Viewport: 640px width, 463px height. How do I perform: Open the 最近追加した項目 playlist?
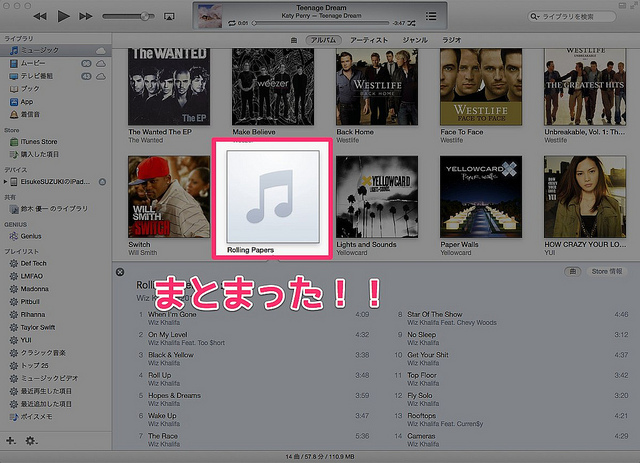click(56, 404)
